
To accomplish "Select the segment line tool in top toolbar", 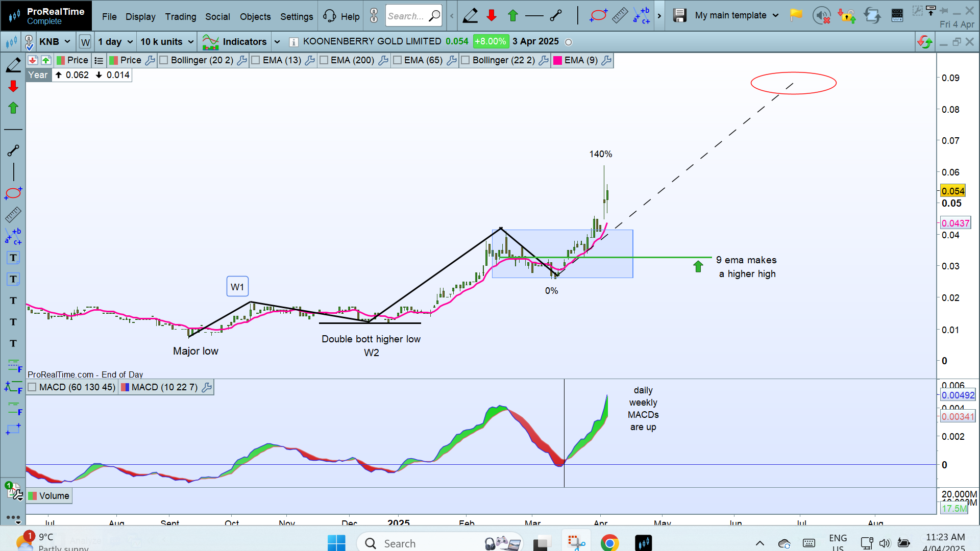I will pyautogui.click(x=556, y=16).
